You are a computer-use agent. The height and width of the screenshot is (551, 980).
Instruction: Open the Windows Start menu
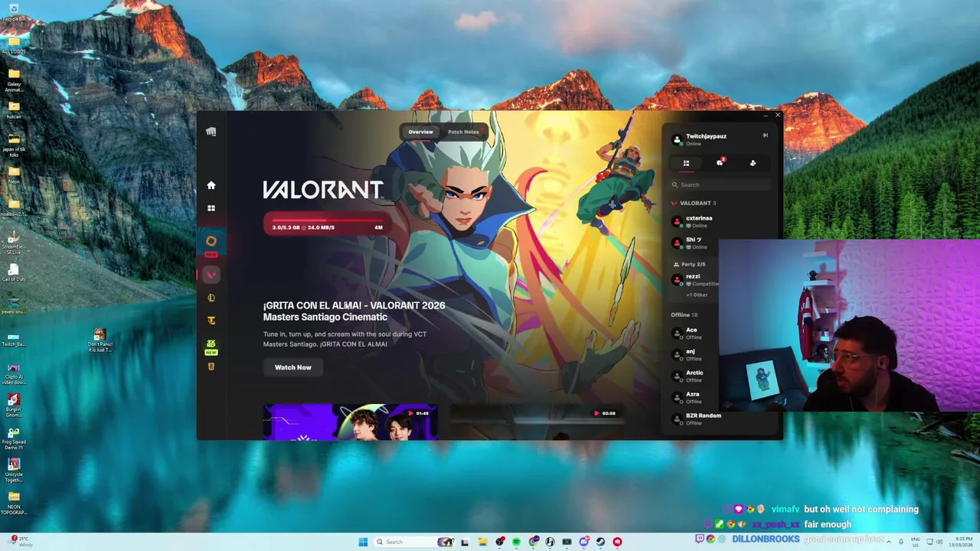(x=363, y=542)
